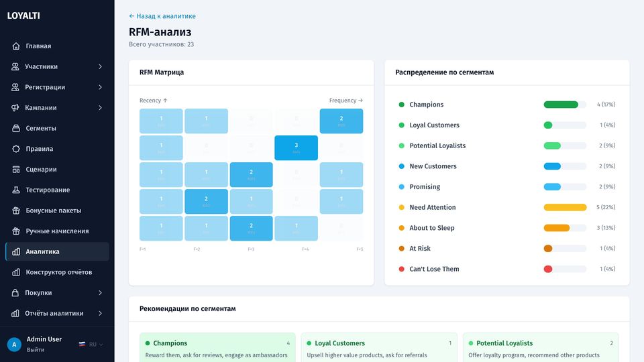644x362 pixels.
Task: Open the Тестирование menu item
Action: [x=57, y=190]
